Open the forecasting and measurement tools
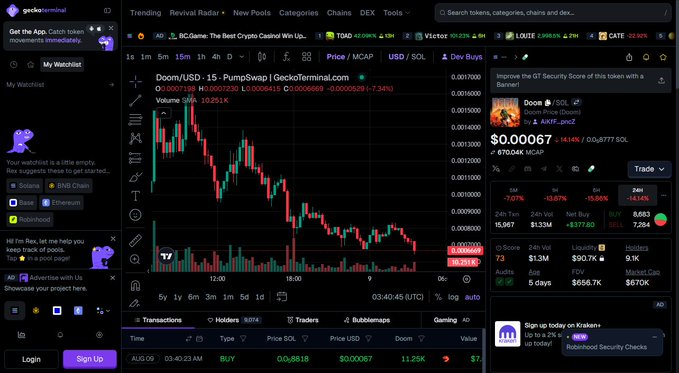Screen dimensions: 679x373 tap(136, 158)
